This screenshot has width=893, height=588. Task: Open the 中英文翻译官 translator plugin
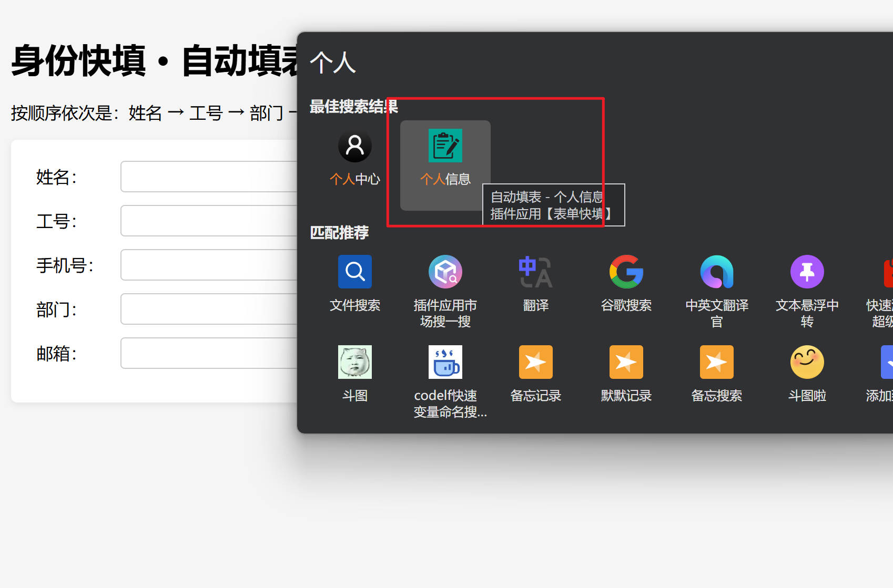pyautogui.click(x=716, y=272)
